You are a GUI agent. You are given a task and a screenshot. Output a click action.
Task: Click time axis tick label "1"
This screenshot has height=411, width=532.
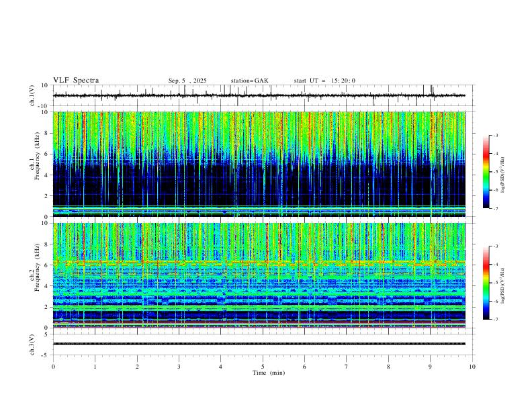95,367
